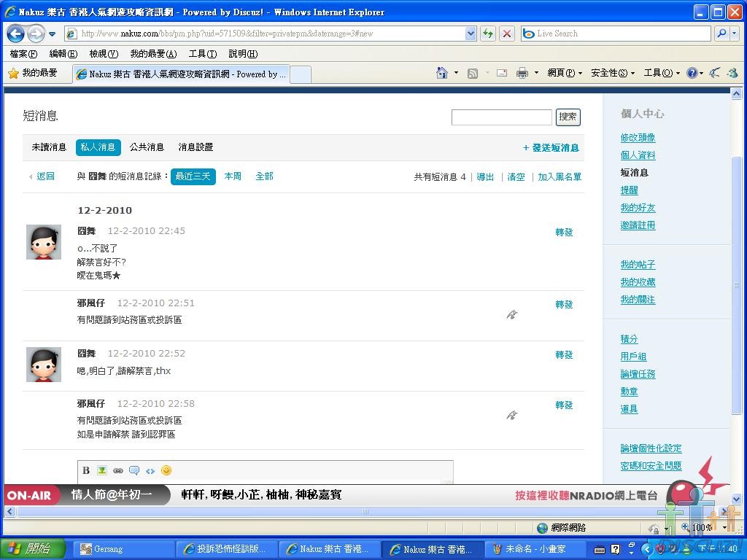Click the browser Home icon

[441, 73]
